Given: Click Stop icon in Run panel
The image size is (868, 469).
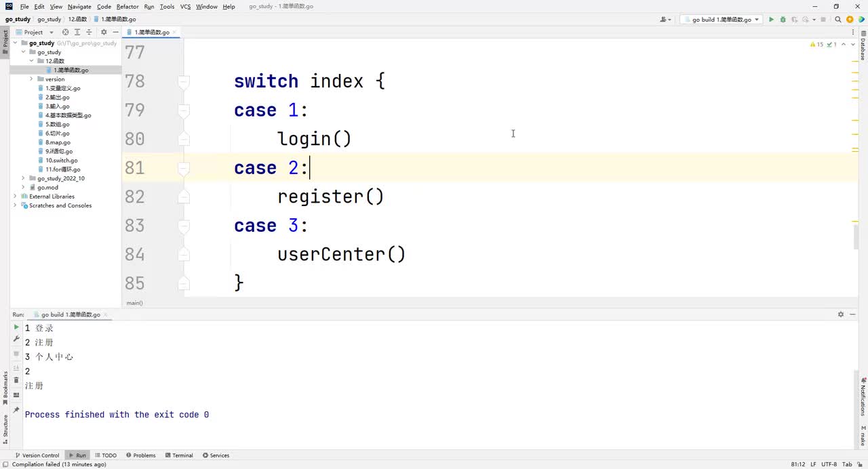Looking at the screenshot, I should point(16,353).
